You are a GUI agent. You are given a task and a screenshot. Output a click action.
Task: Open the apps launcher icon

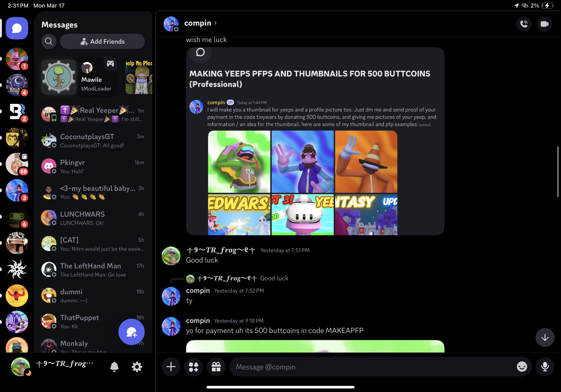[194, 367]
